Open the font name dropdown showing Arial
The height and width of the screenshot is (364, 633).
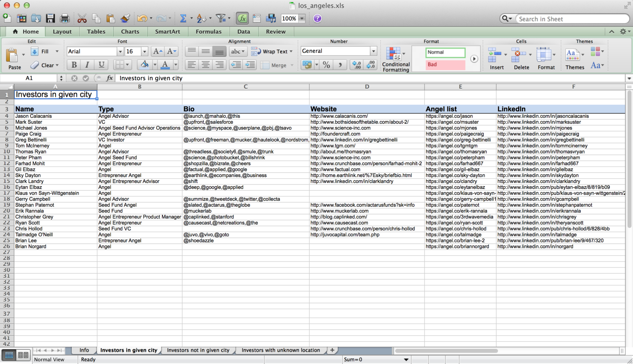120,51
